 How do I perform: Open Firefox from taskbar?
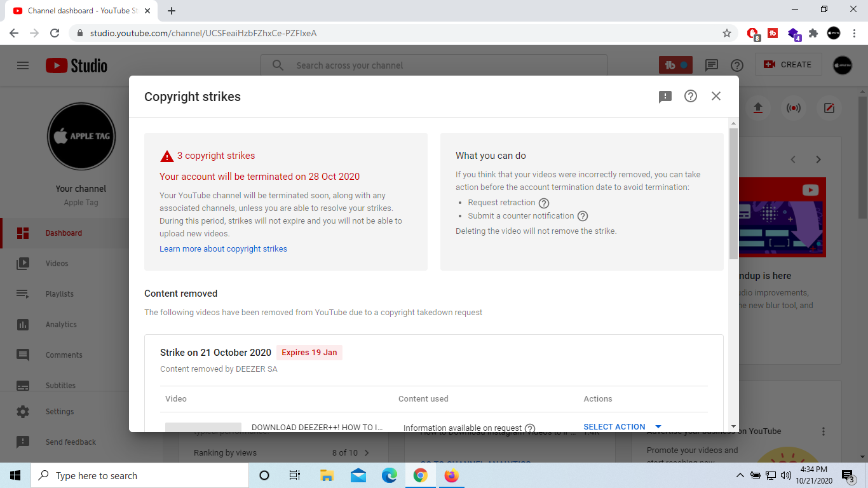coord(452,475)
